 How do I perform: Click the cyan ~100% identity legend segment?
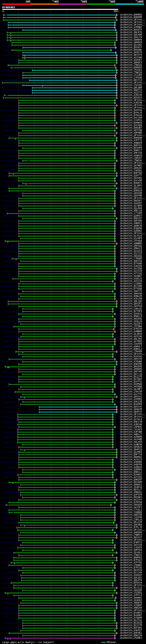(x=130, y=4)
